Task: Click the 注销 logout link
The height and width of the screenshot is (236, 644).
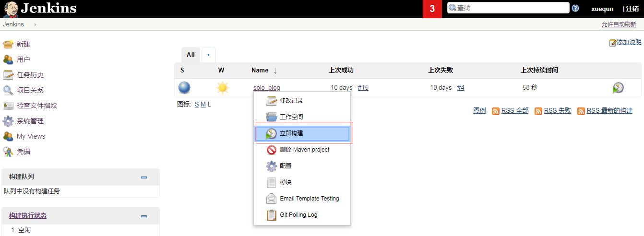Action: coord(632,9)
